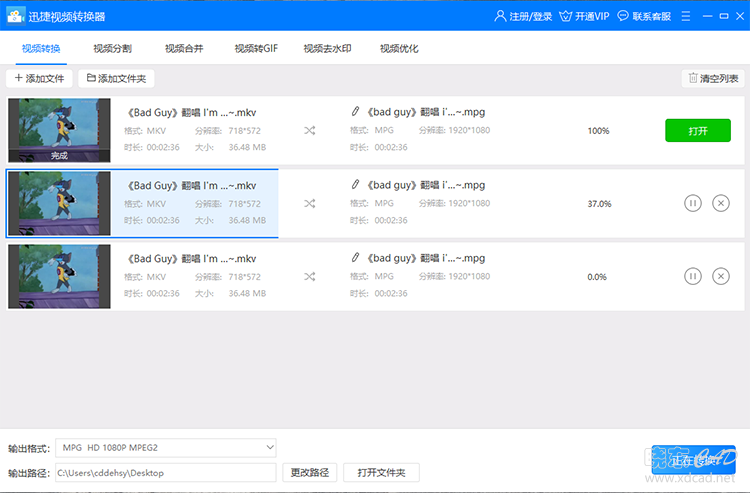Click the 0.0% progress value

[x=597, y=277]
